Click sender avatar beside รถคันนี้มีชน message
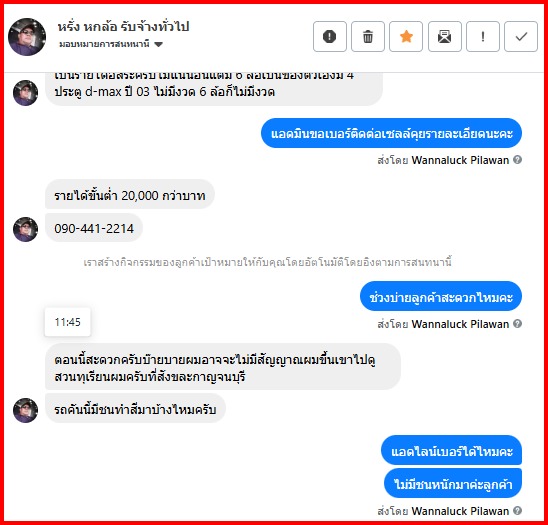The image size is (548, 525). 26,410
